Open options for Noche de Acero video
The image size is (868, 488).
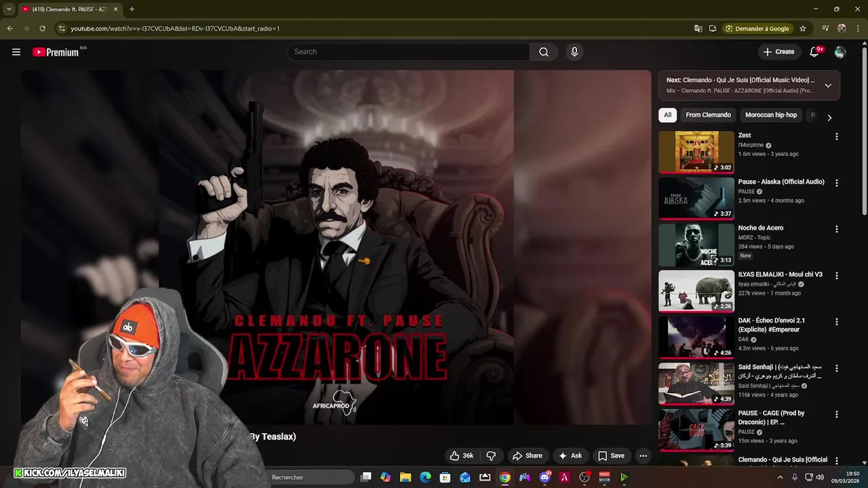(x=836, y=229)
